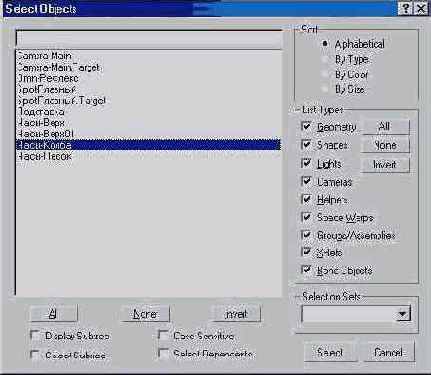Open the Selection Sets dropdown arrow

(x=403, y=314)
